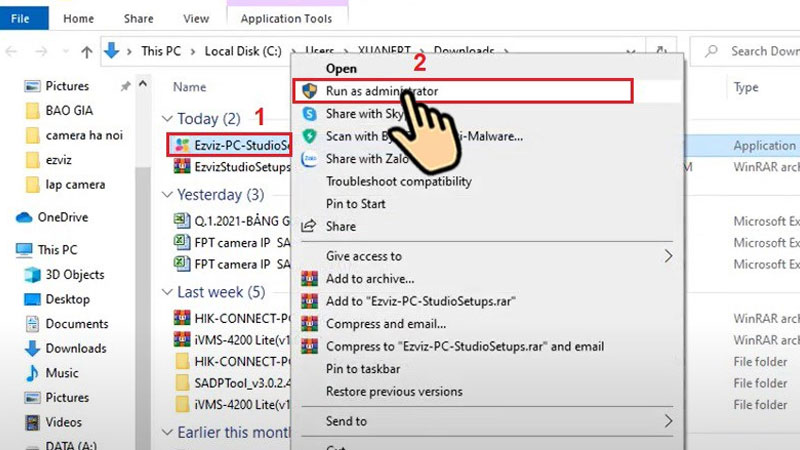
Task: Select Pin to taskbar
Action: point(363,368)
